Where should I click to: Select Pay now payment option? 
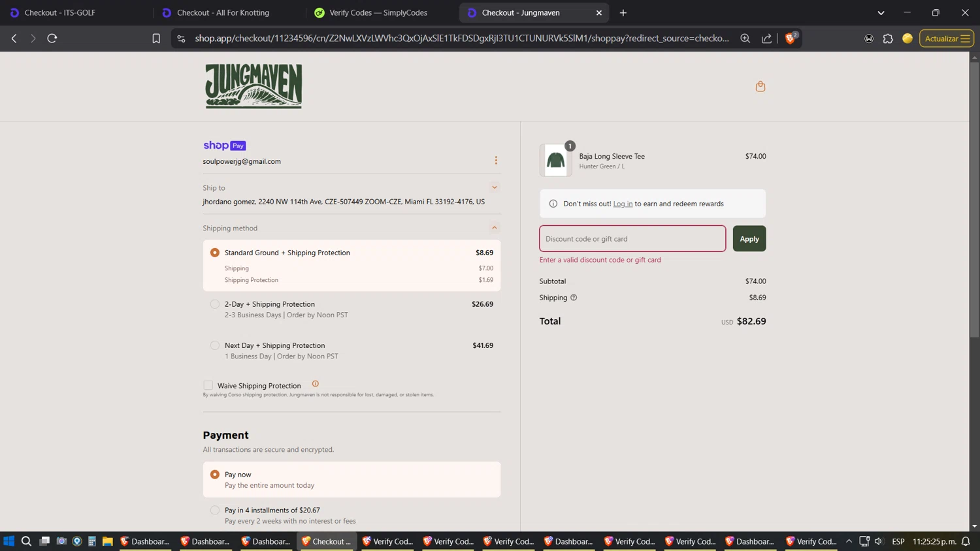(215, 475)
